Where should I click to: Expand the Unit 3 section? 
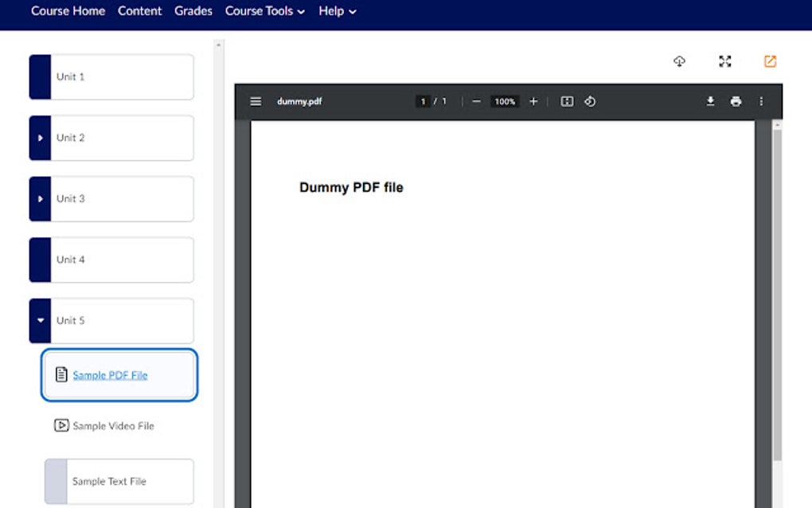(x=40, y=198)
